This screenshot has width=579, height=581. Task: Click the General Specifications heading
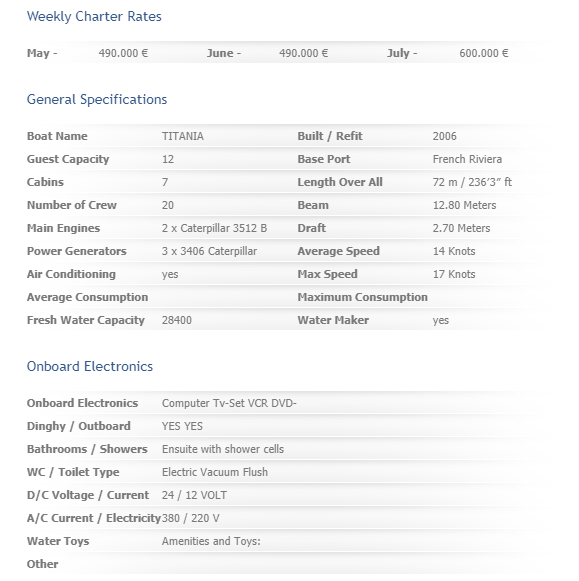[x=97, y=100]
